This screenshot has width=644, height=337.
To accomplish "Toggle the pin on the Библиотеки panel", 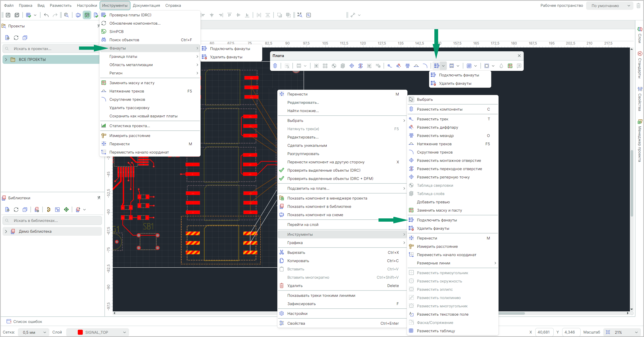I will click(x=99, y=198).
